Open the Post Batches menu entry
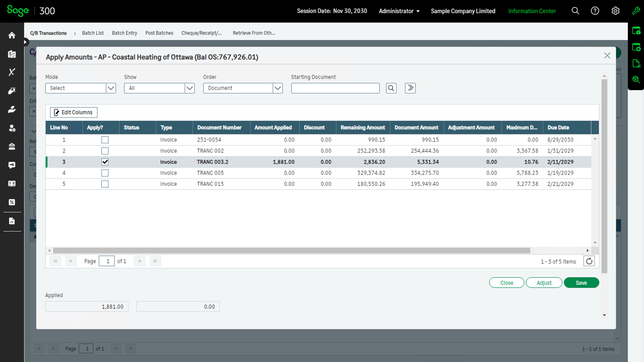This screenshot has height=362, width=644. [159, 33]
